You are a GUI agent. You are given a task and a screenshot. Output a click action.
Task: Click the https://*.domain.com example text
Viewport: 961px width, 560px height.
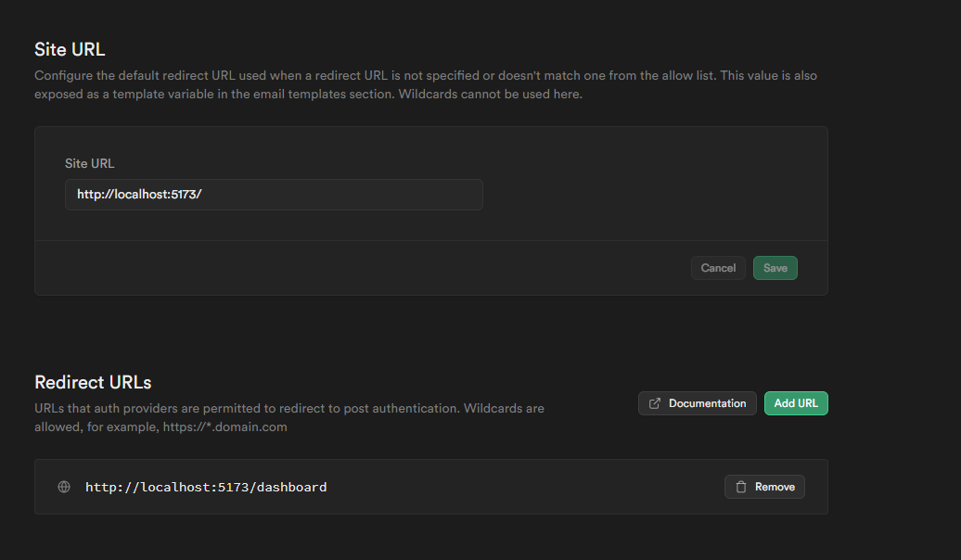point(224,427)
